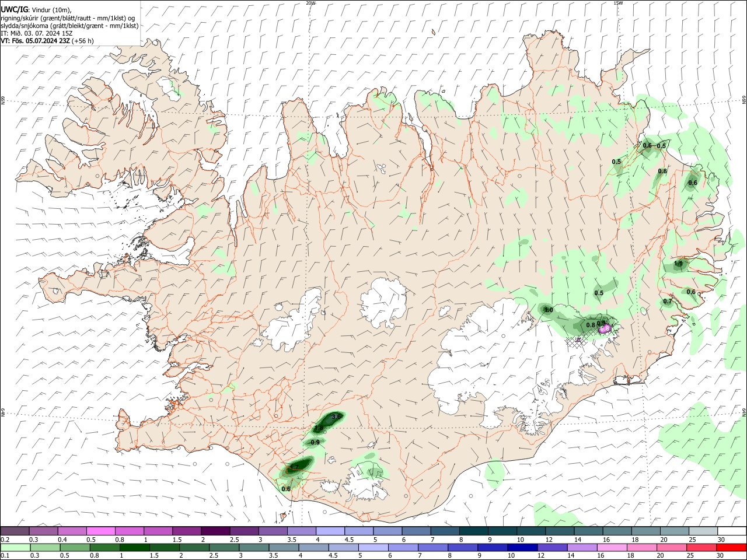Click the "15W" longitude label
The width and height of the screenshot is (747, 560).
pos(617,3)
